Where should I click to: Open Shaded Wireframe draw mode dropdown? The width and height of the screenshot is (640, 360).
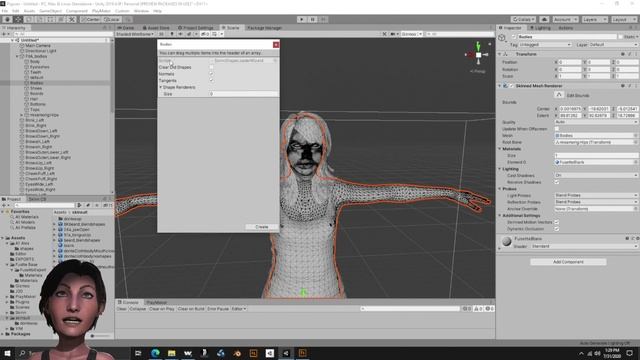pos(135,34)
